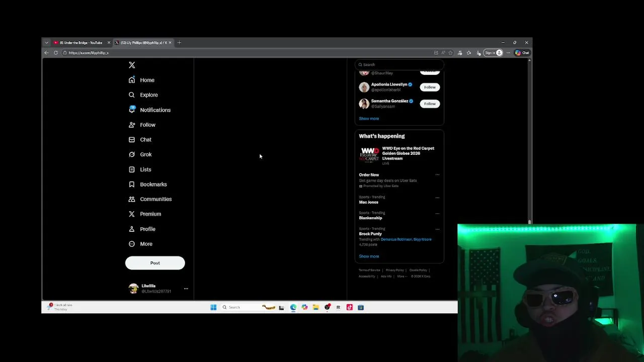Select the Lily Phillips X tab
Screen dimensions: 644x362
[x=143, y=43]
